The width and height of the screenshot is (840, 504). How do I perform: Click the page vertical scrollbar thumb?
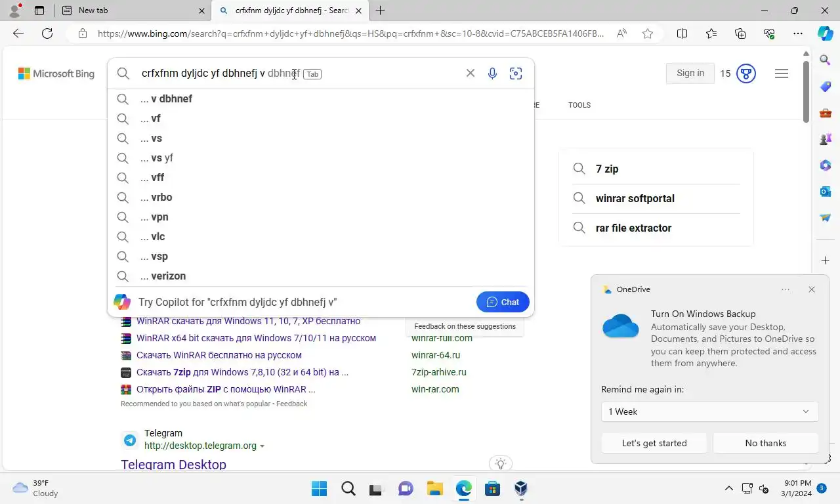click(806, 92)
